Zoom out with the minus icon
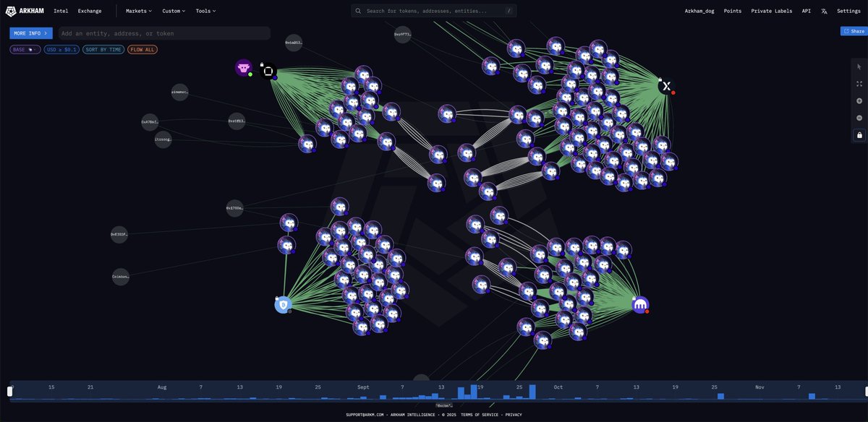This screenshot has height=422, width=868. click(x=859, y=118)
